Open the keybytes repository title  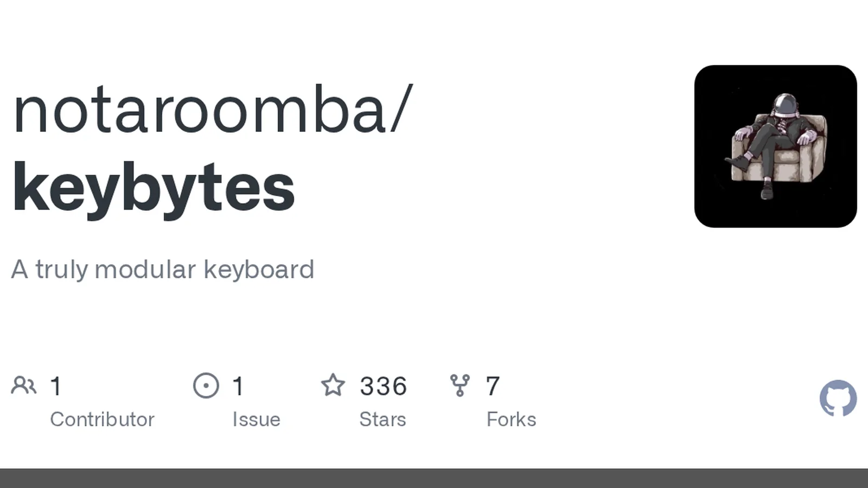point(154,188)
